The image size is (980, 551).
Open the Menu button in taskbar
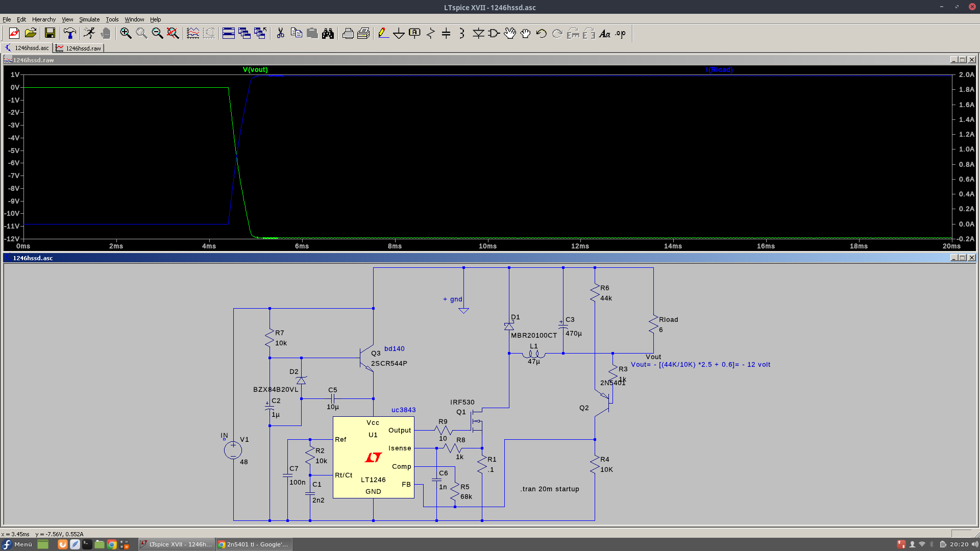click(17, 544)
